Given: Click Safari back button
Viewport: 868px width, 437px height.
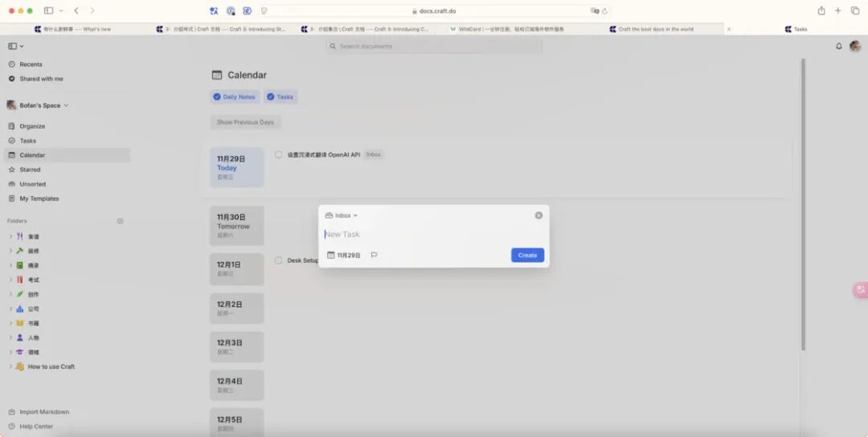Looking at the screenshot, I should (76, 10).
